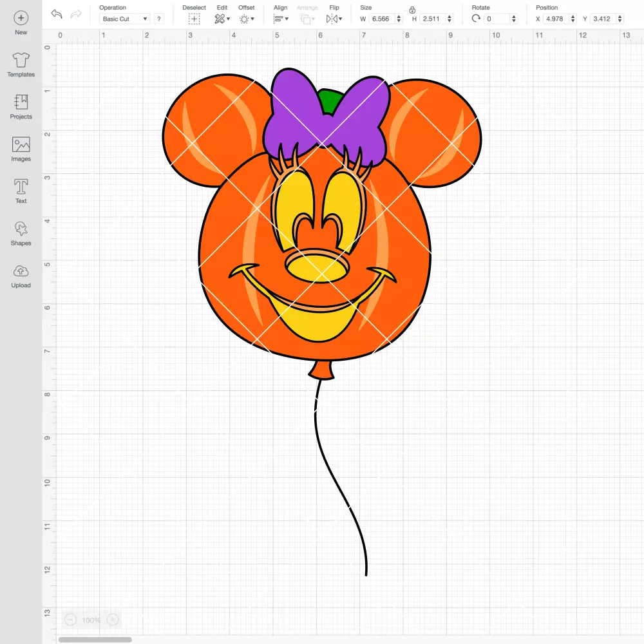Viewport: 644px width, 644px height.
Task: Click the horizontal scrollbar at the bottom
Action: click(95, 639)
